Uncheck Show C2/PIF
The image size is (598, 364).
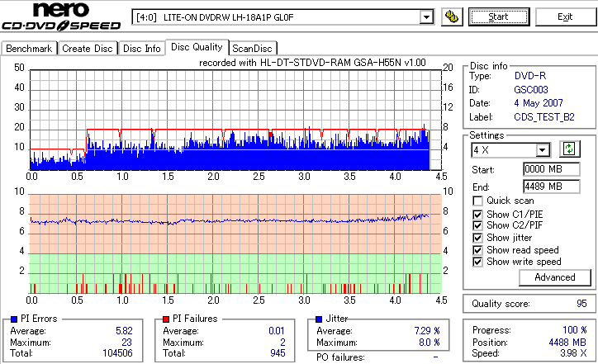(477, 225)
